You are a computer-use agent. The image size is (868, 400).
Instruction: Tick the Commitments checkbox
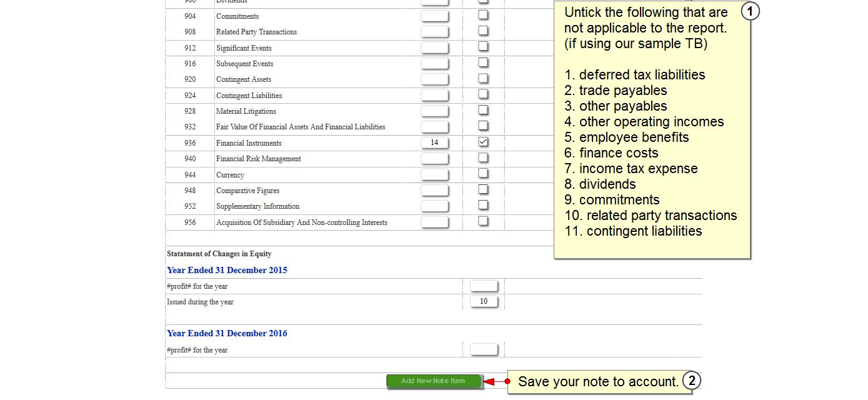pyautogui.click(x=483, y=15)
